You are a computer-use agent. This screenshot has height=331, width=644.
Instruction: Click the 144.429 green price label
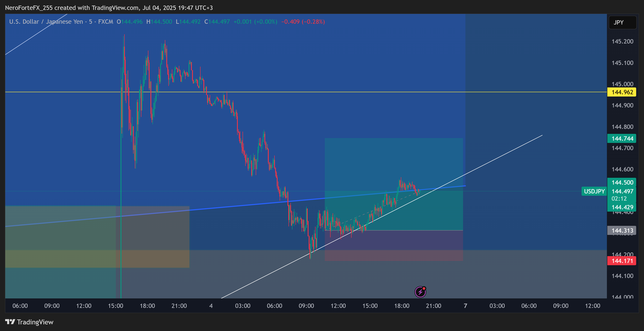(622, 207)
